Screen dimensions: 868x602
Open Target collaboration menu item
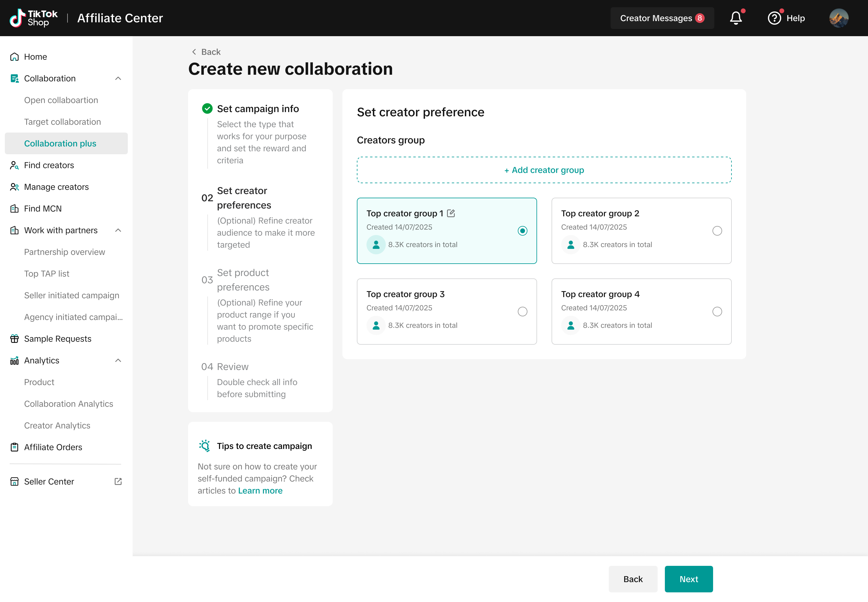click(x=63, y=122)
